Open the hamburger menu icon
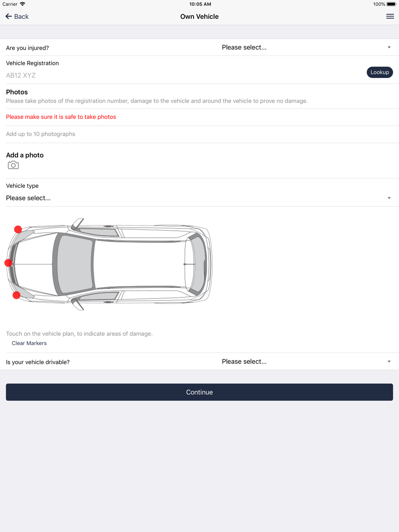This screenshot has height=532, width=399. [390, 16]
